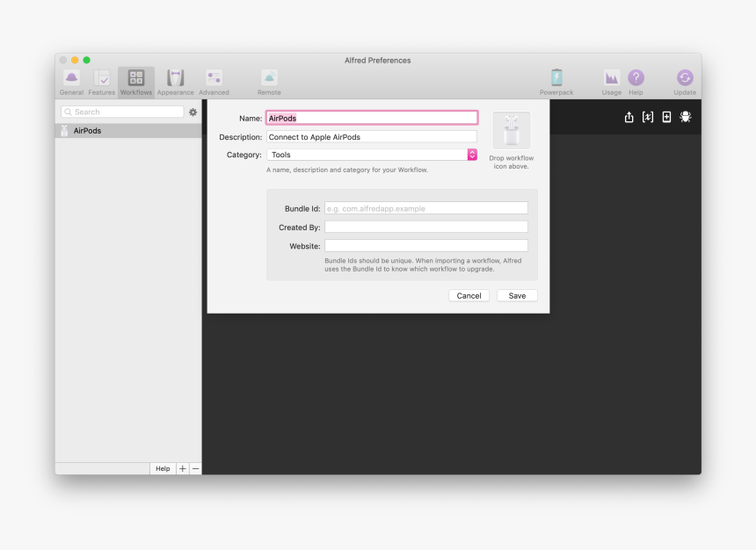Remove workflow with the minus button
The image size is (756, 550).
click(x=195, y=468)
